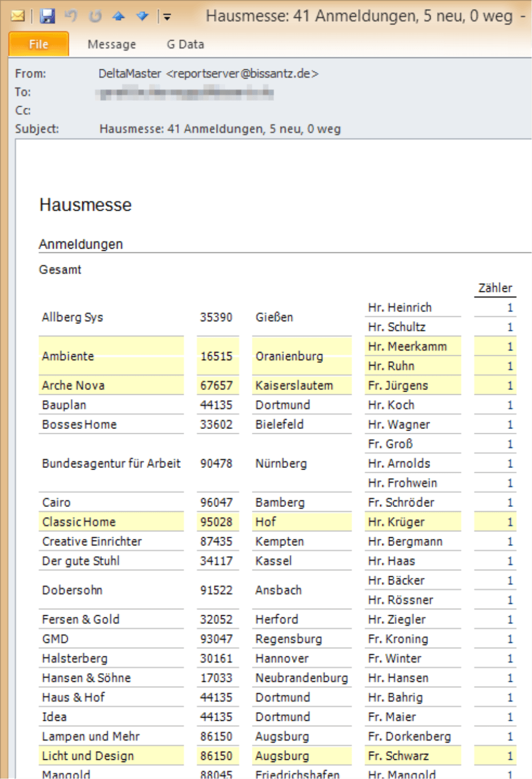This screenshot has width=532, height=779.
Task: Click the city Gießen
Action: coord(274,317)
